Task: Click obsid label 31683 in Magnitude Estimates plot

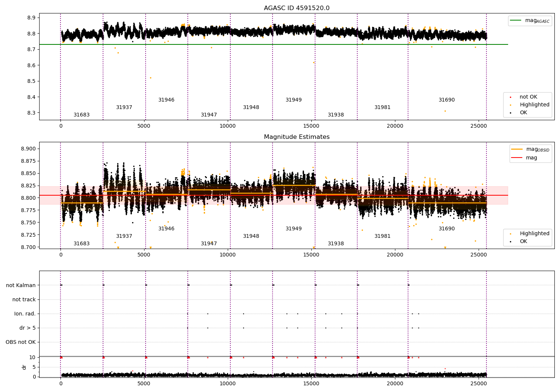Action: pos(81,244)
